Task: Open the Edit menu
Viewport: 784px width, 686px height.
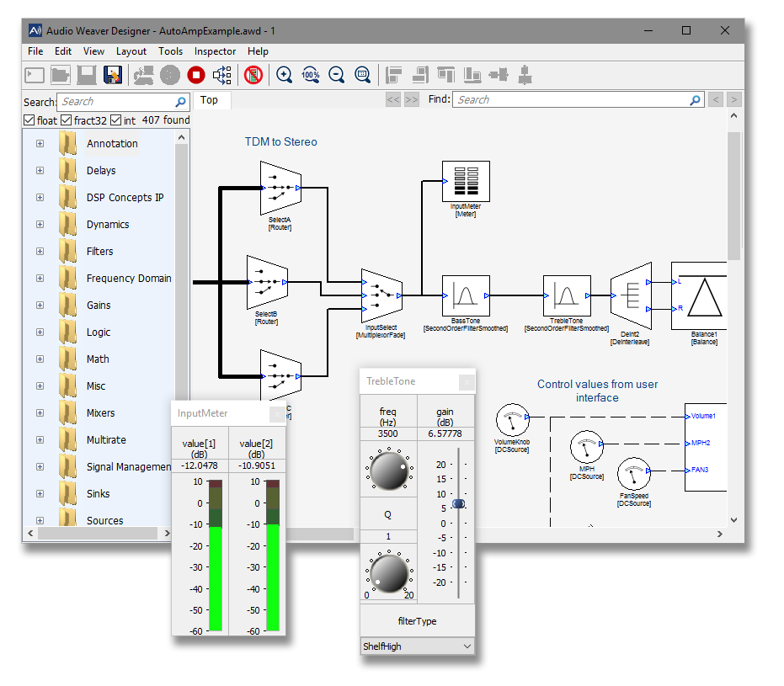Action: (63, 51)
